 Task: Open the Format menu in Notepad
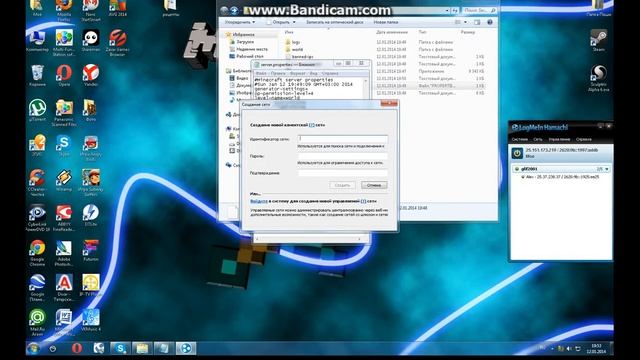(298, 73)
